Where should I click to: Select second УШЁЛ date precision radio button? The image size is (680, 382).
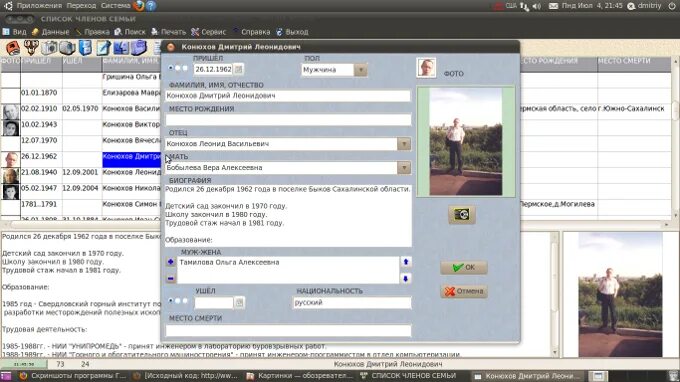point(178,300)
